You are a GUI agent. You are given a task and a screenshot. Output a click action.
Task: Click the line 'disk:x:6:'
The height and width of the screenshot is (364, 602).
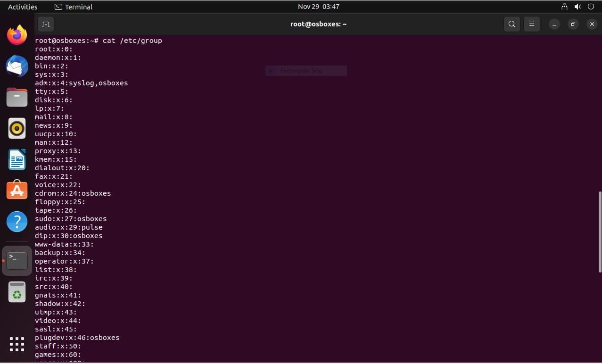tap(54, 100)
